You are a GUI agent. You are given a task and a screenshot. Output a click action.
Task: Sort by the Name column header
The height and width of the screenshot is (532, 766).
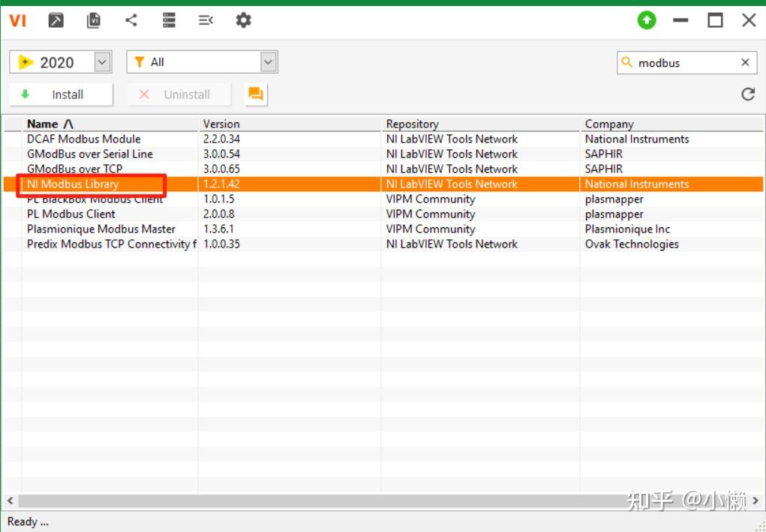coord(110,124)
